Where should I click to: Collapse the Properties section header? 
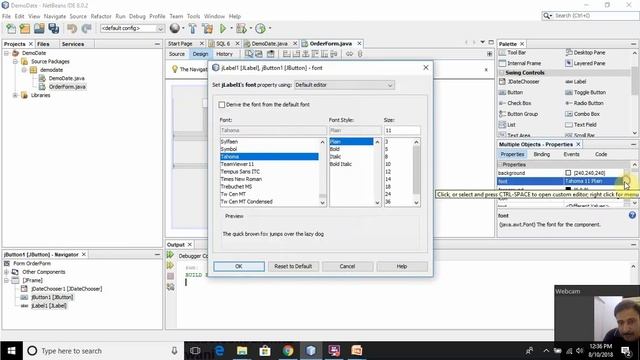501,164
